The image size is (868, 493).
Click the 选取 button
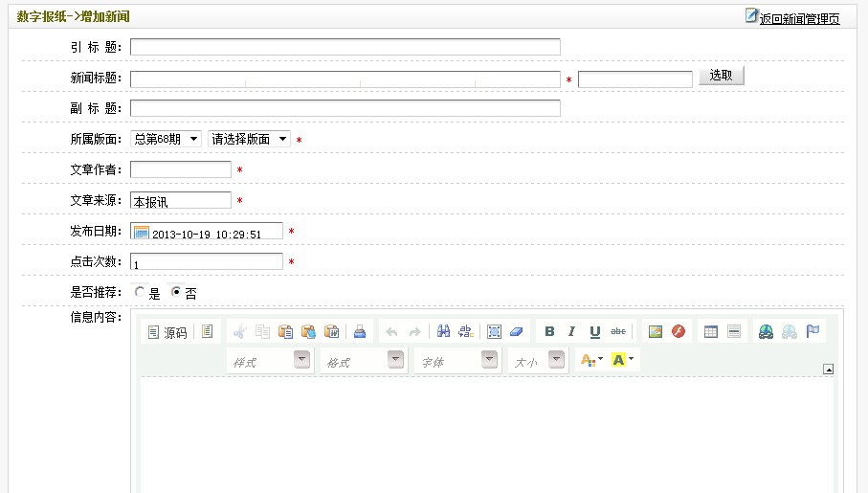(x=722, y=76)
